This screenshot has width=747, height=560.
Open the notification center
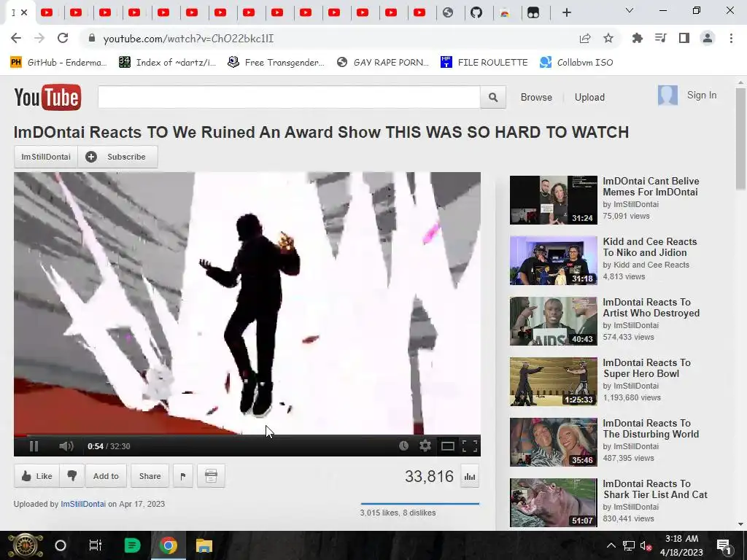click(724, 545)
